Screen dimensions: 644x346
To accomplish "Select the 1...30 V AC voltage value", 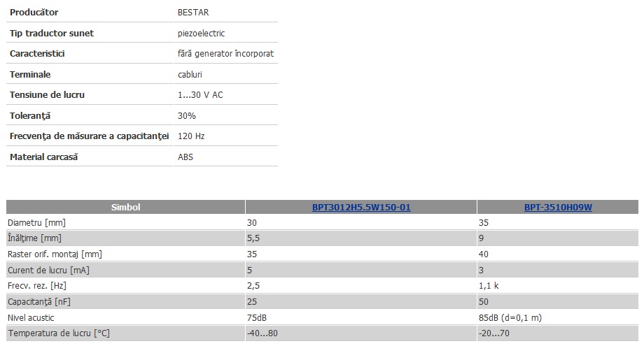I will tap(200, 94).
